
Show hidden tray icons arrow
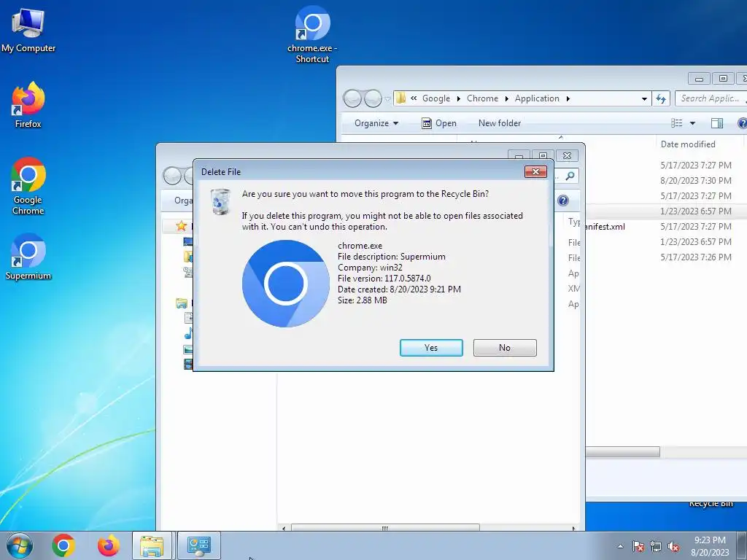pos(620,546)
